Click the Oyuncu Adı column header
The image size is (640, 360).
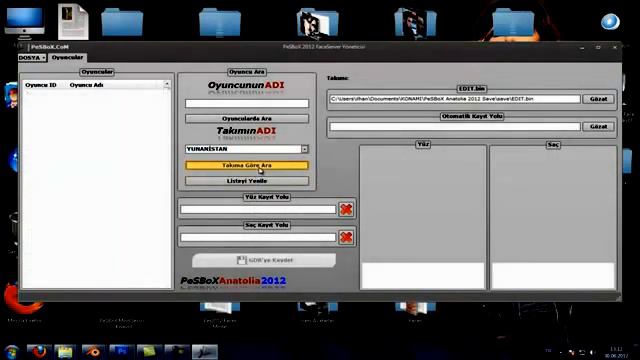[87, 85]
